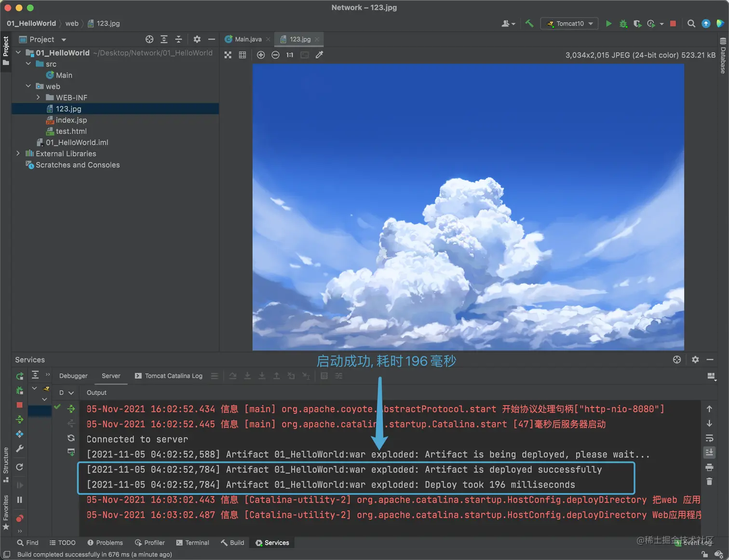
Task: Run Tomcat10 with the green play icon
Action: pos(608,23)
